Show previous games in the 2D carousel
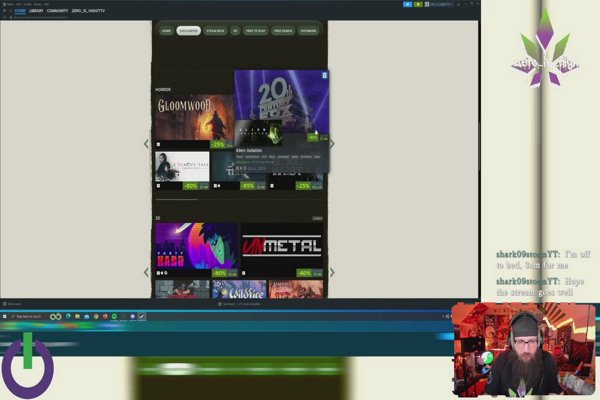The height and width of the screenshot is (400, 600). point(146,273)
